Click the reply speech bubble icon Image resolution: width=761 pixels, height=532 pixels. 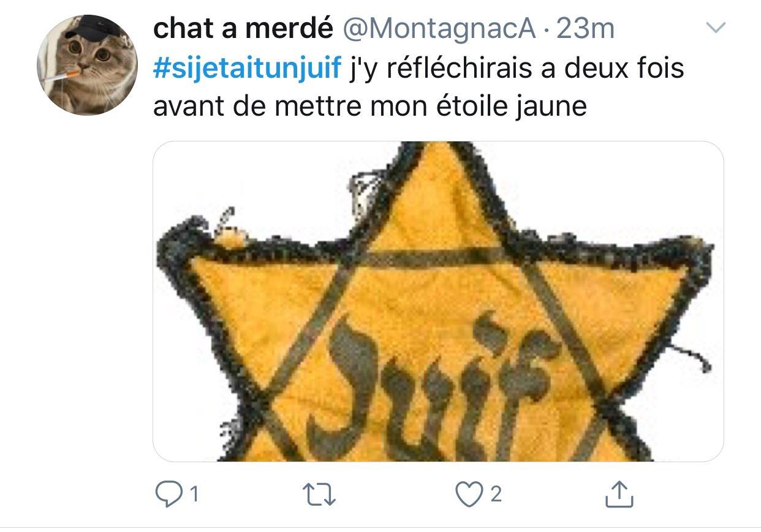166,495
